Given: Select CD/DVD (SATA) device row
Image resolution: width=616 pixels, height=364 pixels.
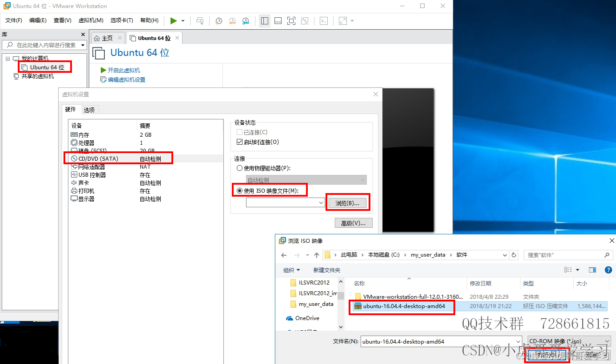Looking at the screenshot, I should coord(147,158).
